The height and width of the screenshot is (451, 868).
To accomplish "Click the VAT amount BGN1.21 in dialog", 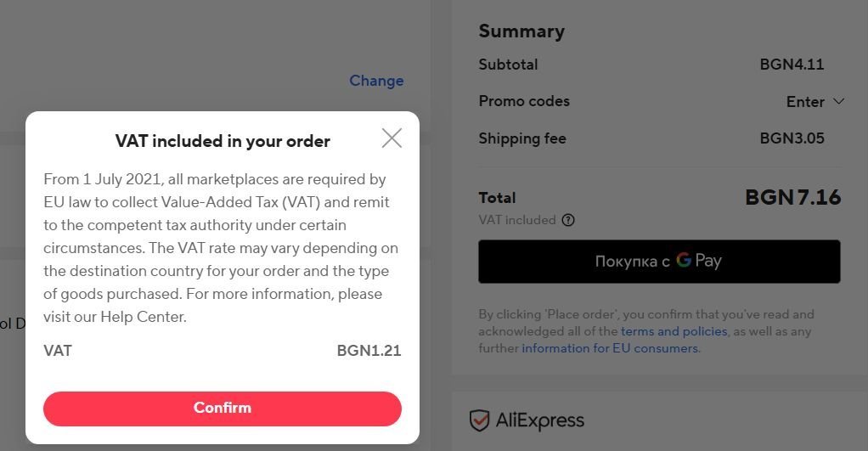I will (369, 351).
